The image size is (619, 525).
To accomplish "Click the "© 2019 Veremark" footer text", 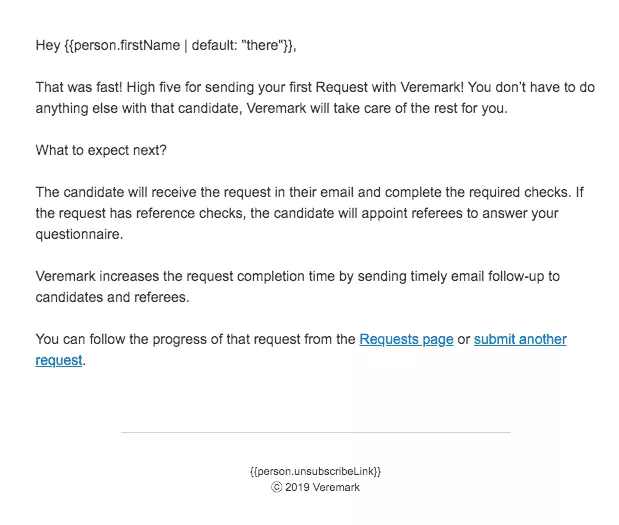I will 315,487.
